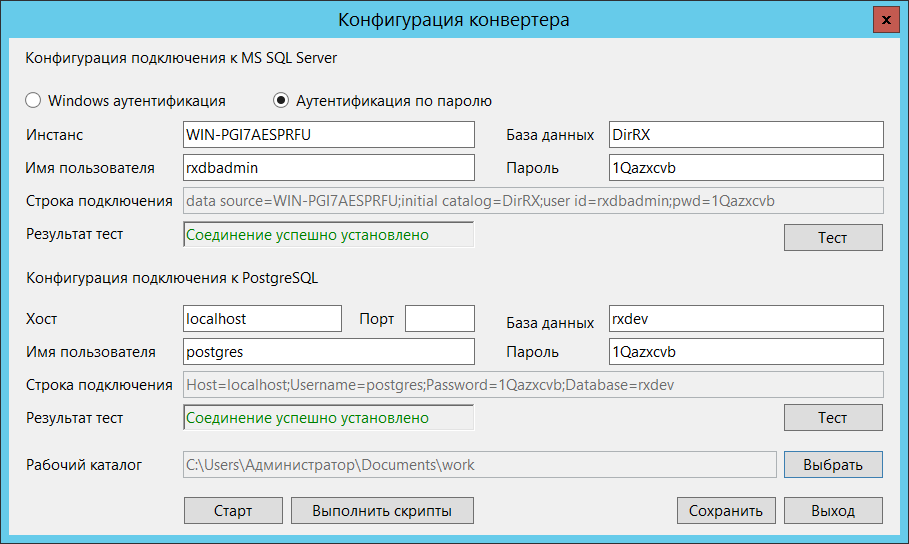Click the MS SQL База данных field DirRX
The height and width of the screenshot is (544, 909).
[x=746, y=135]
